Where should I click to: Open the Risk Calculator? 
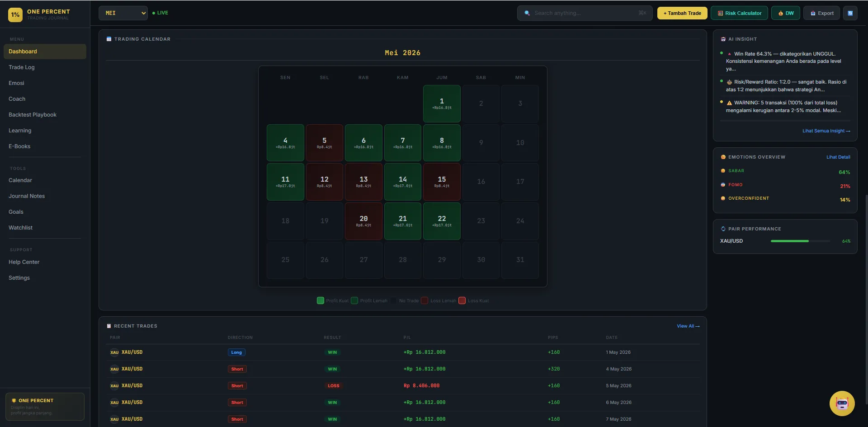pos(739,13)
